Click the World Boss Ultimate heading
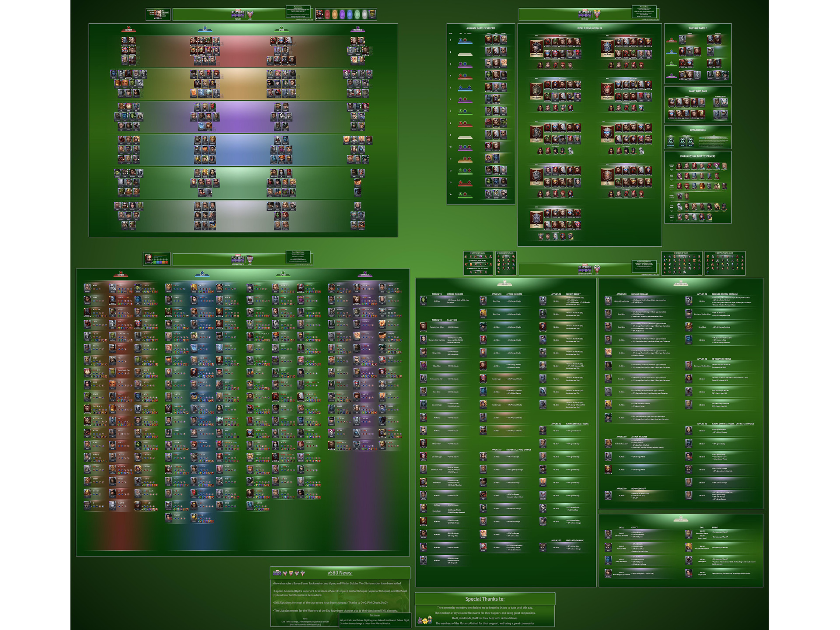Viewport: 840px width, 630px height. 589,28
